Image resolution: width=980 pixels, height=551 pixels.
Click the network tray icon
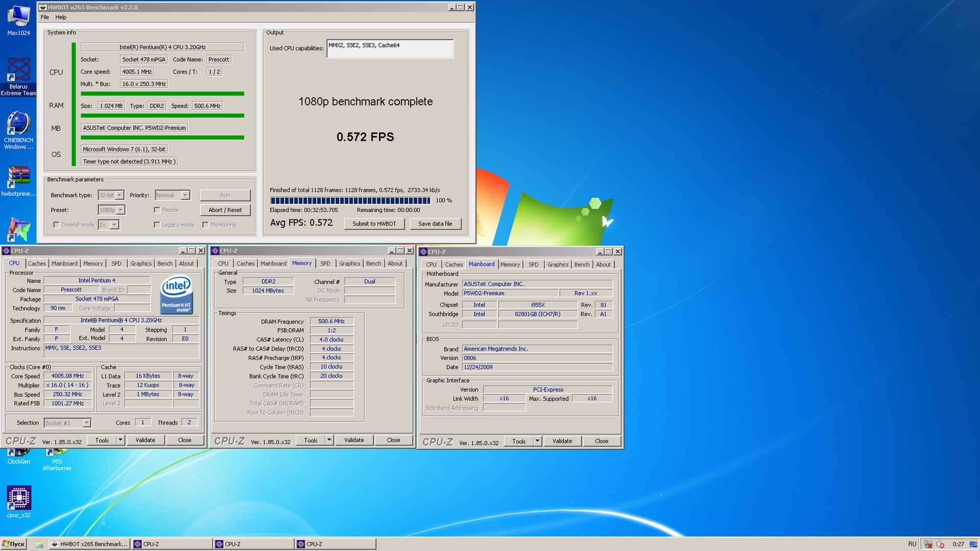tap(928, 544)
